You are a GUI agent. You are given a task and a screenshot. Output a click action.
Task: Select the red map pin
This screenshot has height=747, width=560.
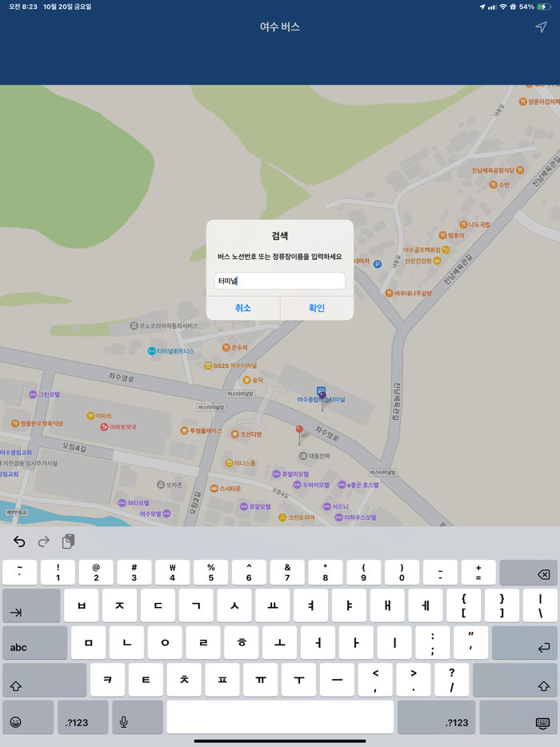pos(299,429)
